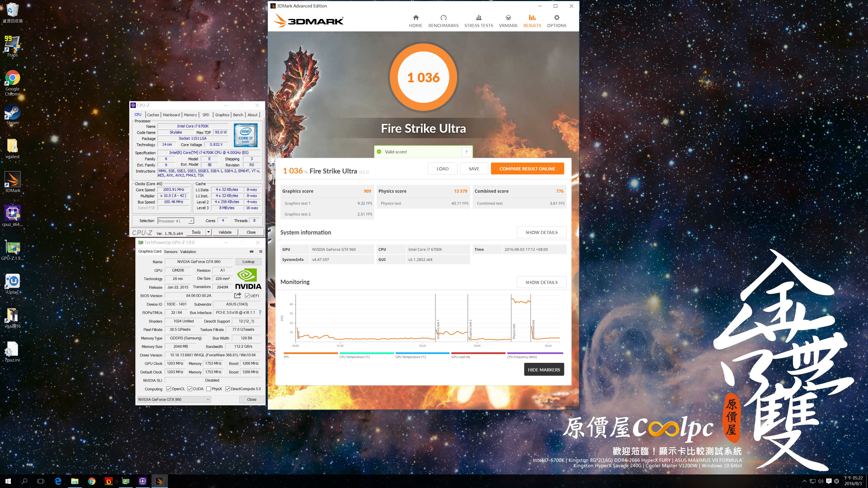Switch to Mainboard tab in CPU-Z

171,115
